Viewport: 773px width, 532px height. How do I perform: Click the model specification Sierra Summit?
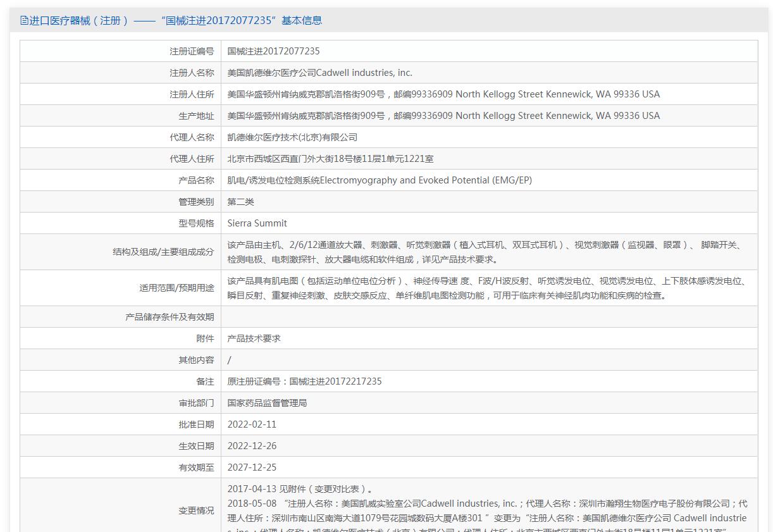[x=257, y=223]
